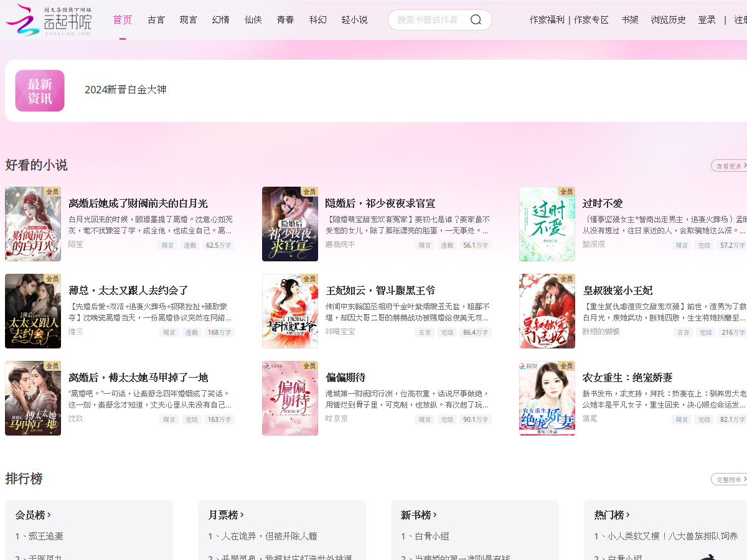Open cover of 薄总，太太又跟人去约会了
The image size is (747, 560).
pos(33,311)
